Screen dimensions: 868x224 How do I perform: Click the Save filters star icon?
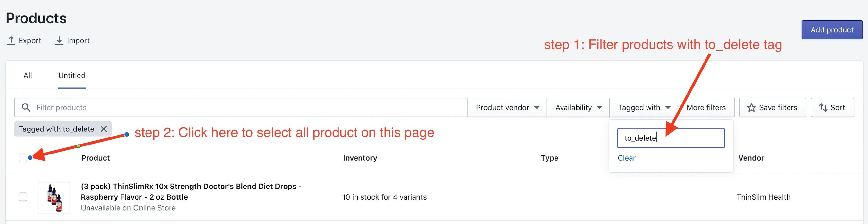pyautogui.click(x=751, y=108)
